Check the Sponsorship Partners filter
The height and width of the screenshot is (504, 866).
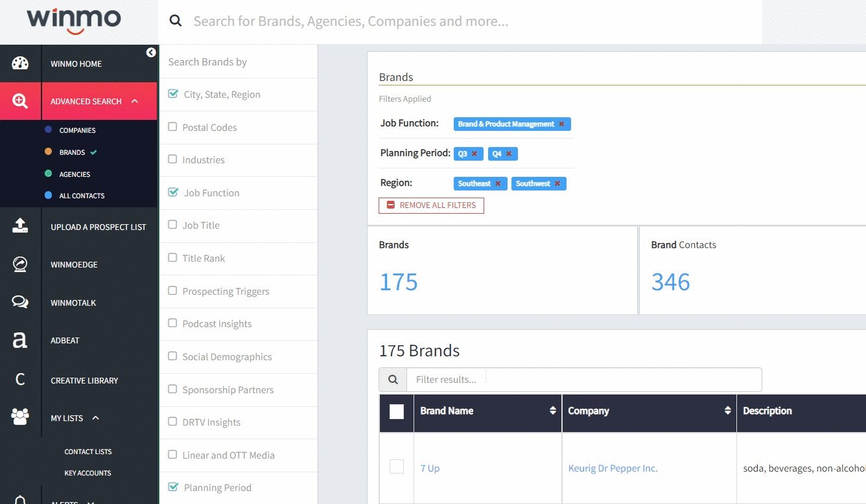(172, 389)
